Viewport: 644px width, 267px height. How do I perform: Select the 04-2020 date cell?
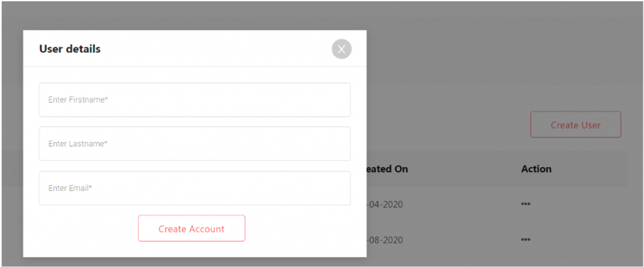coord(385,204)
